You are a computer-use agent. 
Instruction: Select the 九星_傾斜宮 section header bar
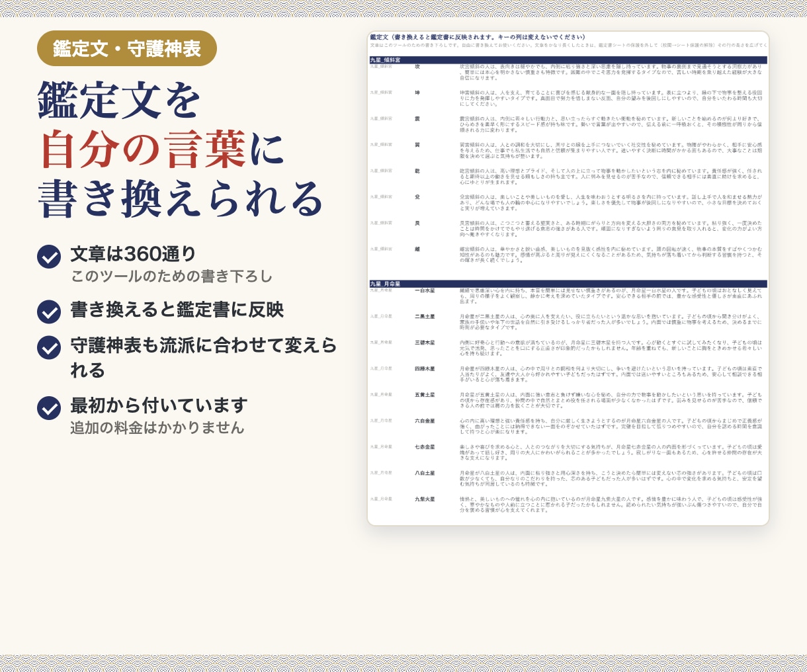coord(568,60)
